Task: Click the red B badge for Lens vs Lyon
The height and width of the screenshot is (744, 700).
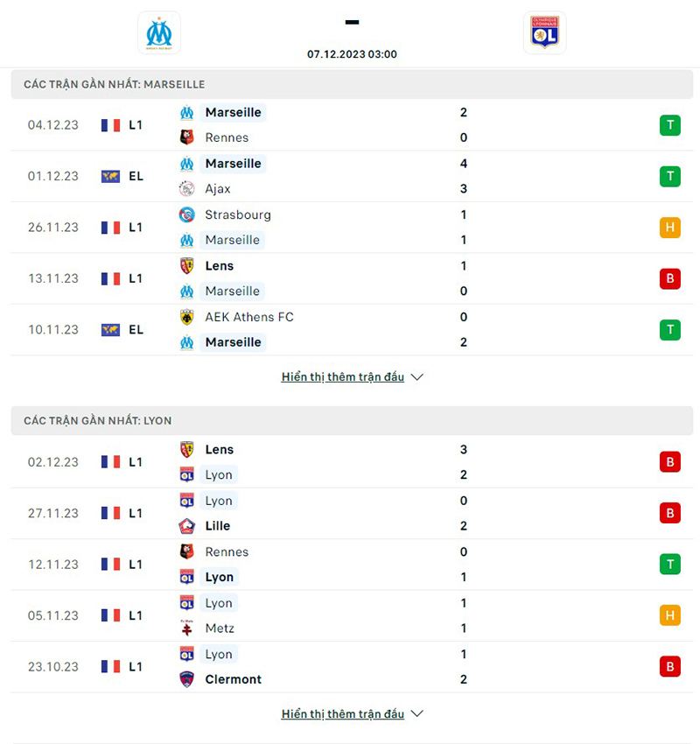Action: (669, 461)
